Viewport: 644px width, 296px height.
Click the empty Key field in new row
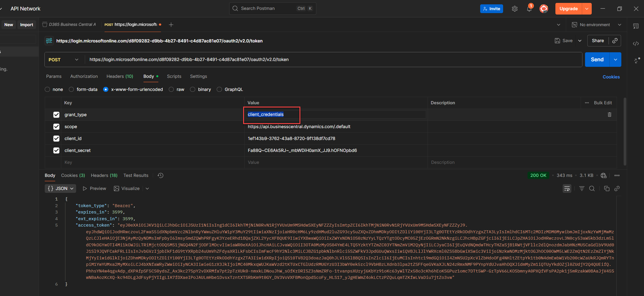(153, 162)
